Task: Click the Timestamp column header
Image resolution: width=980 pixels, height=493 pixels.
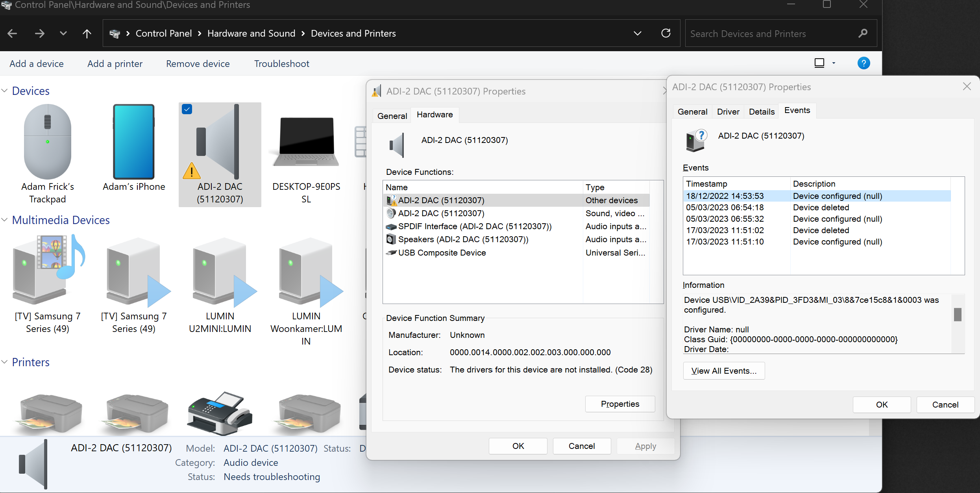Action: tap(737, 184)
